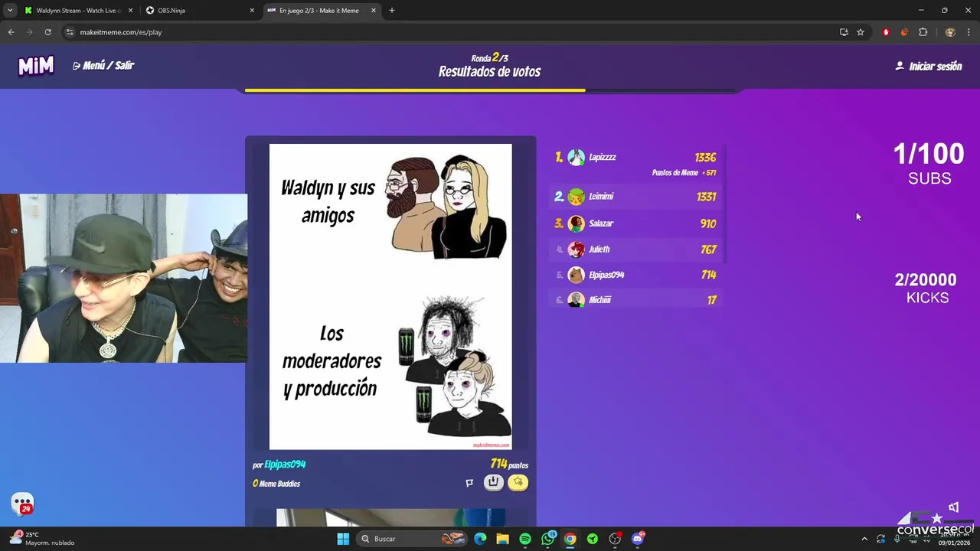Viewport: 980px width, 551px height.
Task: Click Lapizzzz's avatar in the leaderboard
Action: [577, 158]
